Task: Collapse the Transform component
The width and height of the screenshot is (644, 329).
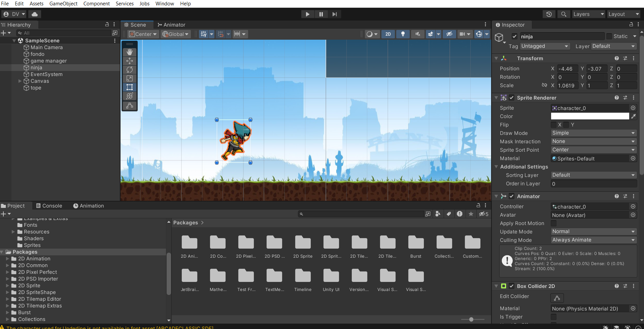Action: pos(496,58)
